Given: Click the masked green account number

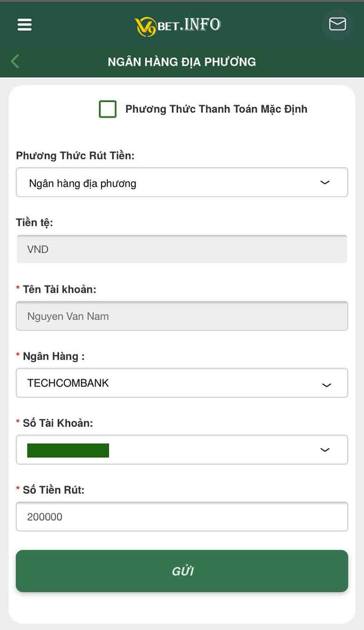Looking at the screenshot, I should tap(68, 450).
